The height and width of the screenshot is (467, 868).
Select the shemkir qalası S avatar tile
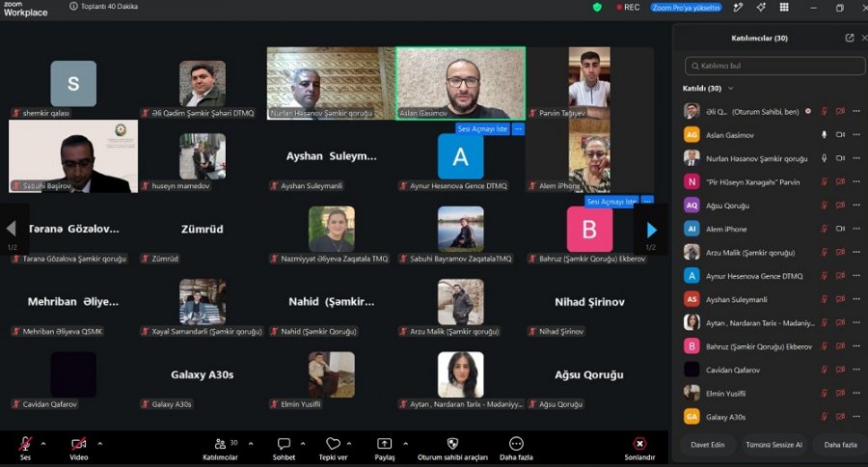coord(73,84)
